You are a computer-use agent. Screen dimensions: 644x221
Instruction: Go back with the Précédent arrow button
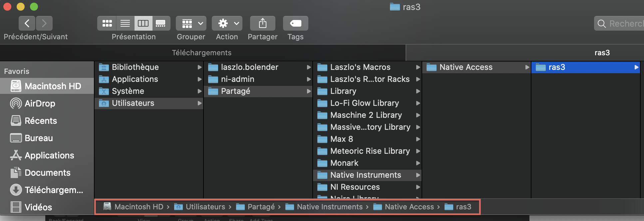coord(27,23)
